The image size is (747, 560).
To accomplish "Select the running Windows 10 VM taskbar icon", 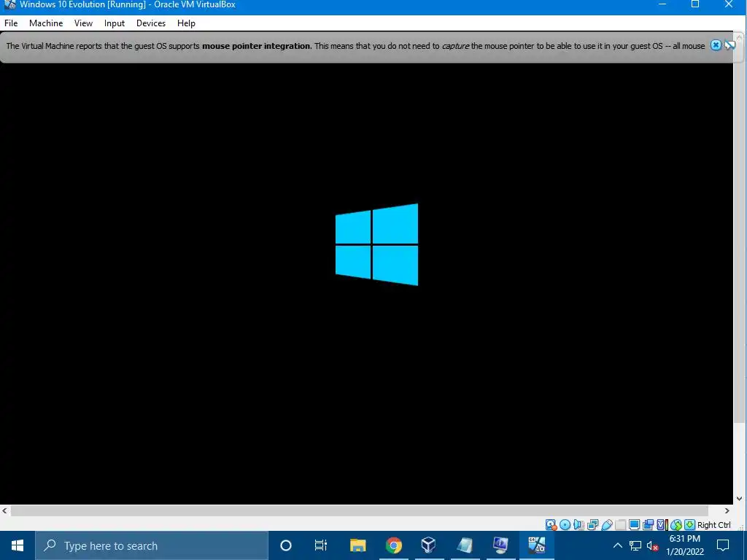I will [536, 545].
